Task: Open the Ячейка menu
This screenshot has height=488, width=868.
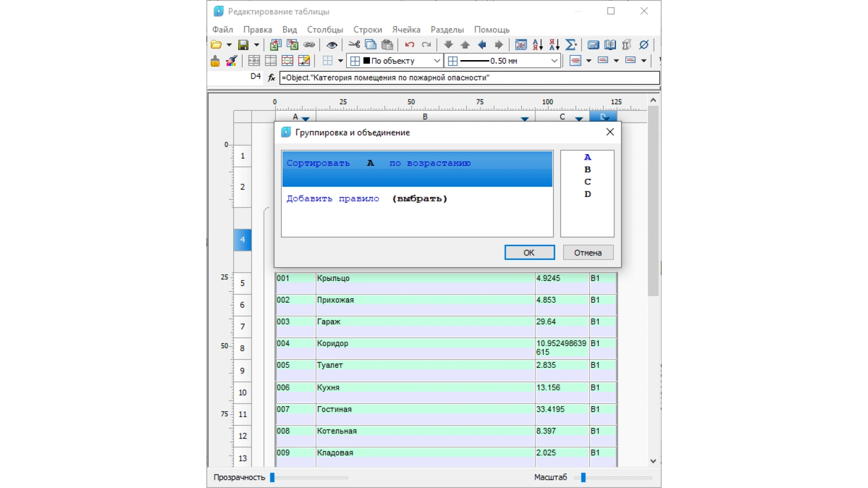Action: 406,29
